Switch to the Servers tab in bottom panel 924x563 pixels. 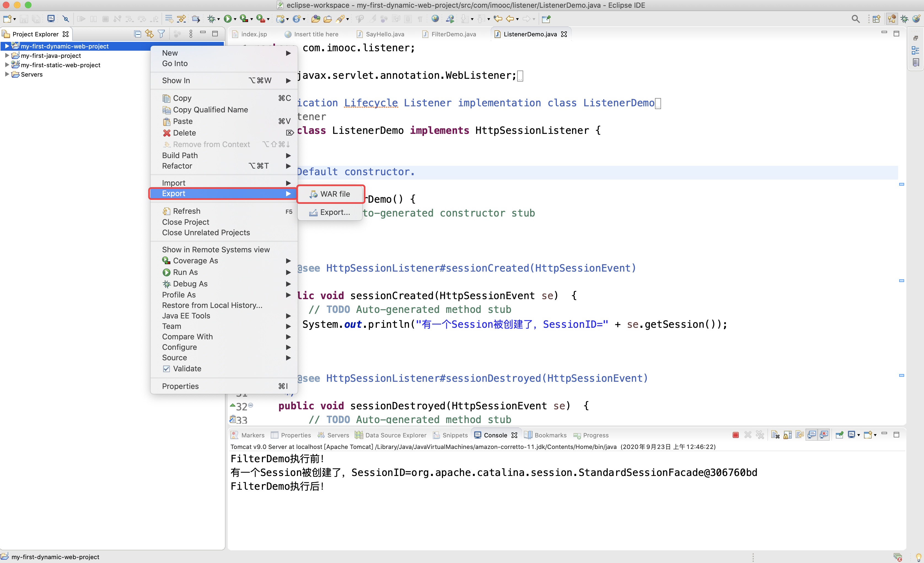333,435
